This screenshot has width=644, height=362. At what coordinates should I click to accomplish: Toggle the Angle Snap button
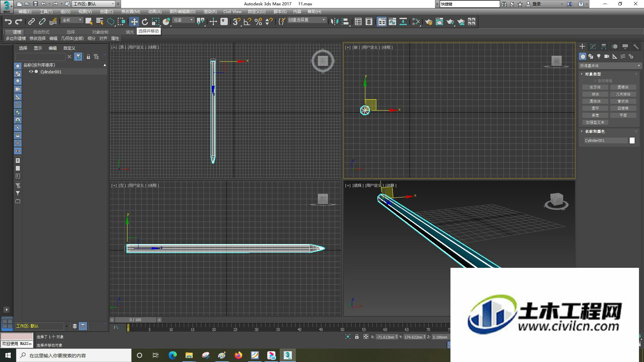coord(248,22)
